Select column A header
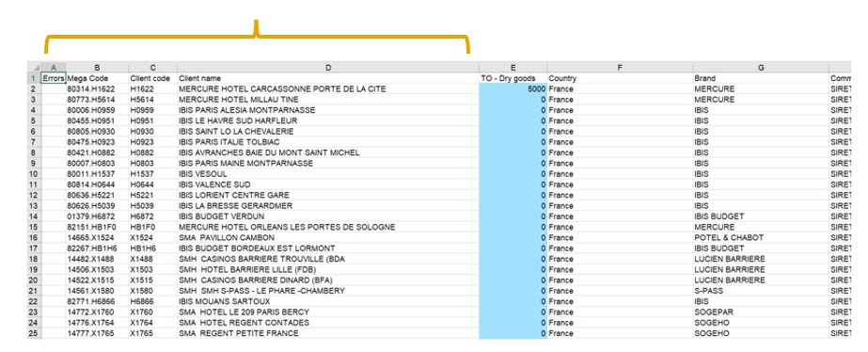This screenshot has width=868, height=352. [54, 68]
